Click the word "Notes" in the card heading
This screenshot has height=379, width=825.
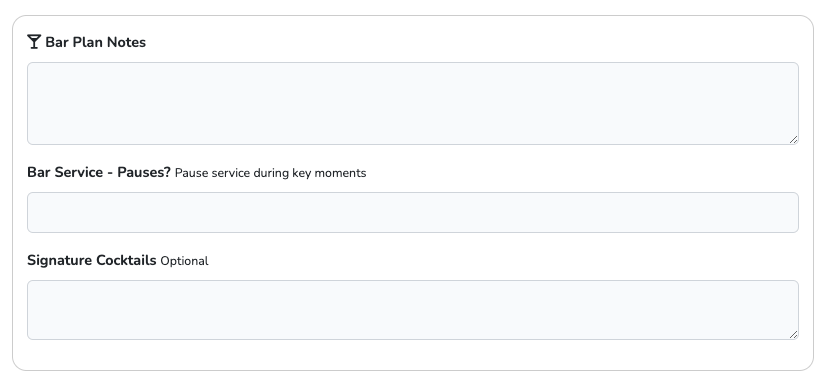pos(127,42)
